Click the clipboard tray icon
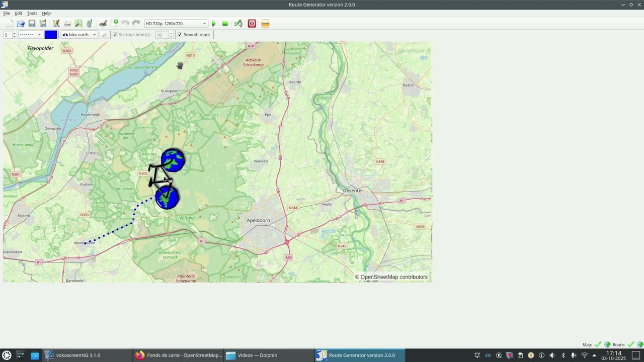 tap(520, 355)
